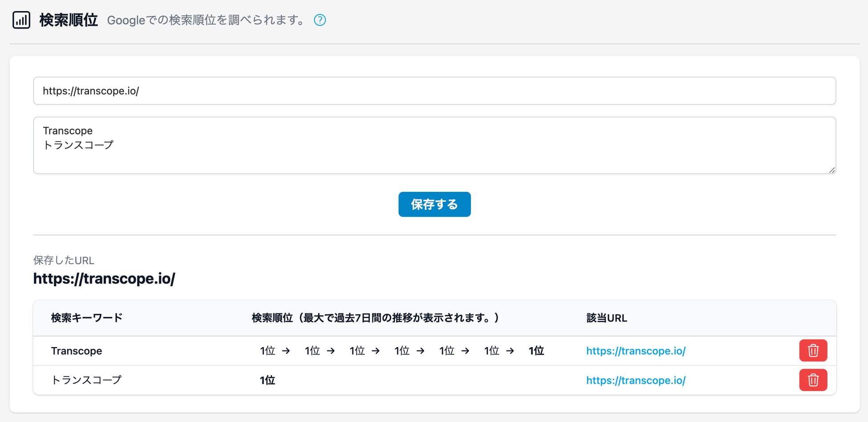The width and height of the screenshot is (868, 422).
Task: Click the 保存したURL label
Action: [x=64, y=260]
